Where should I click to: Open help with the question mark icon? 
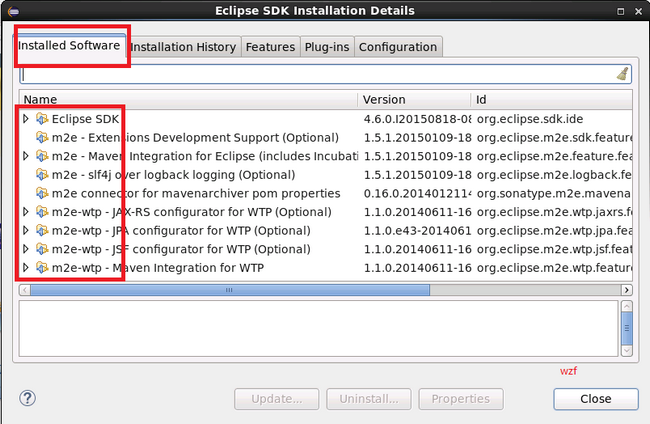pyautogui.click(x=27, y=398)
